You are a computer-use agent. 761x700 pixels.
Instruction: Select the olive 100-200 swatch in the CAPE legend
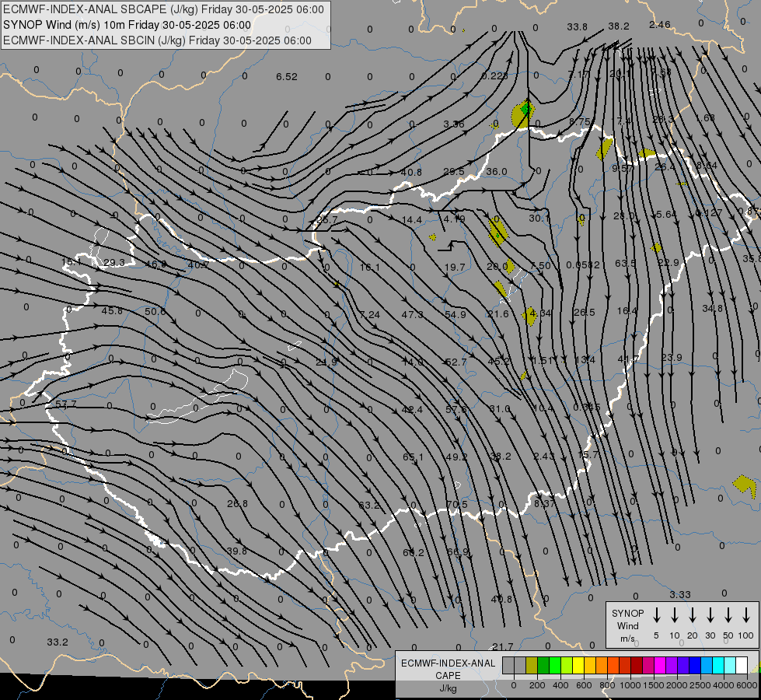(x=532, y=665)
